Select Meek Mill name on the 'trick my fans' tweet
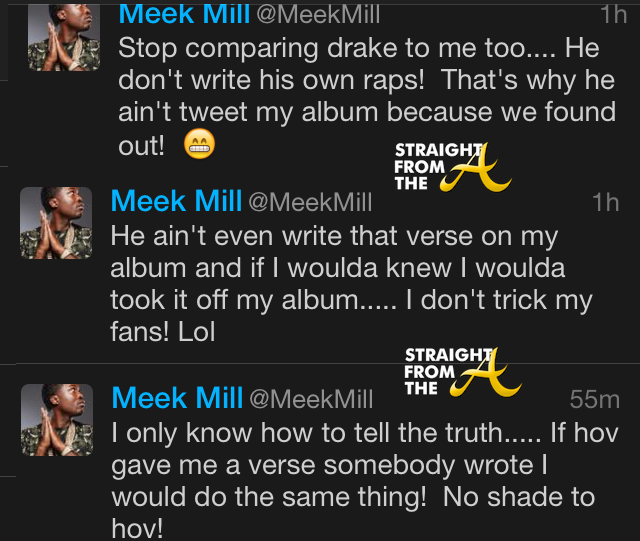Image resolution: width=640 pixels, height=541 pixels. point(177,202)
